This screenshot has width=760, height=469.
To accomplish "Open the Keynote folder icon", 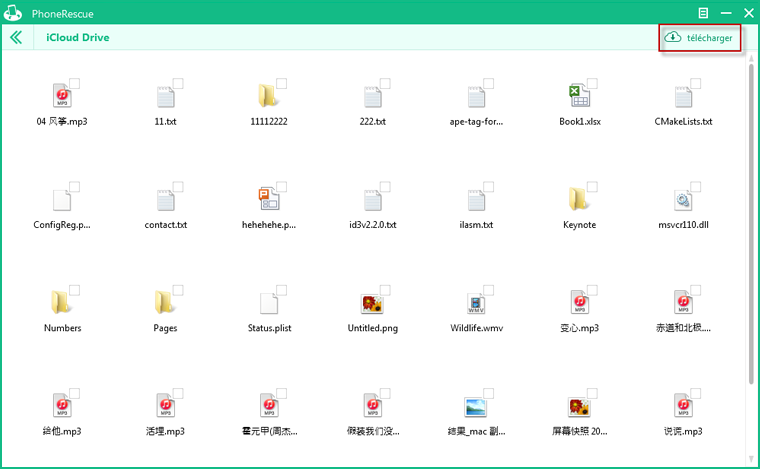I will (579, 199).
